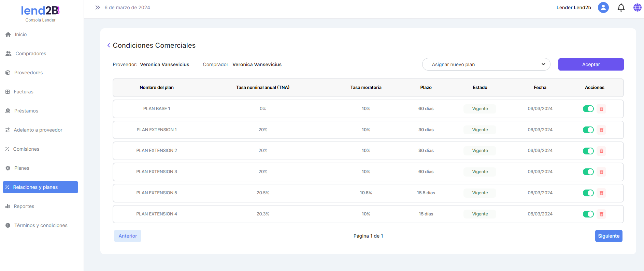Click the globe language icon
Screen dimensions: 644x271
coord(637,7)
